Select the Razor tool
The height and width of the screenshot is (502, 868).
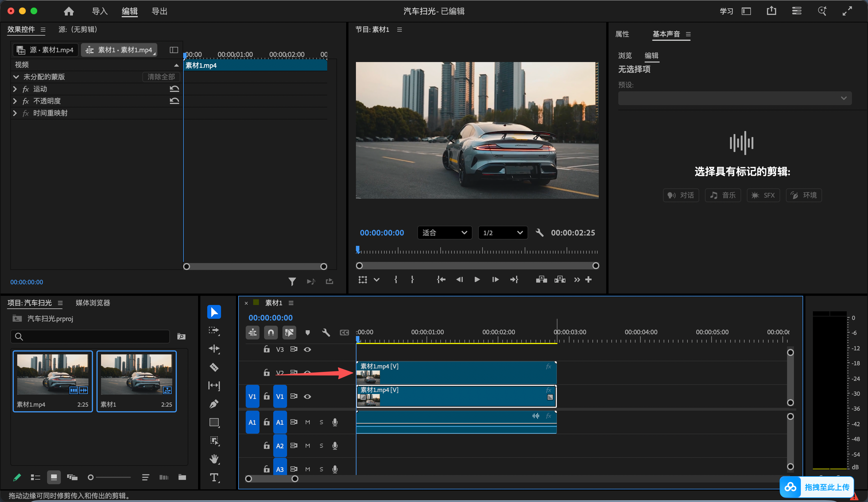click(214, 367)
